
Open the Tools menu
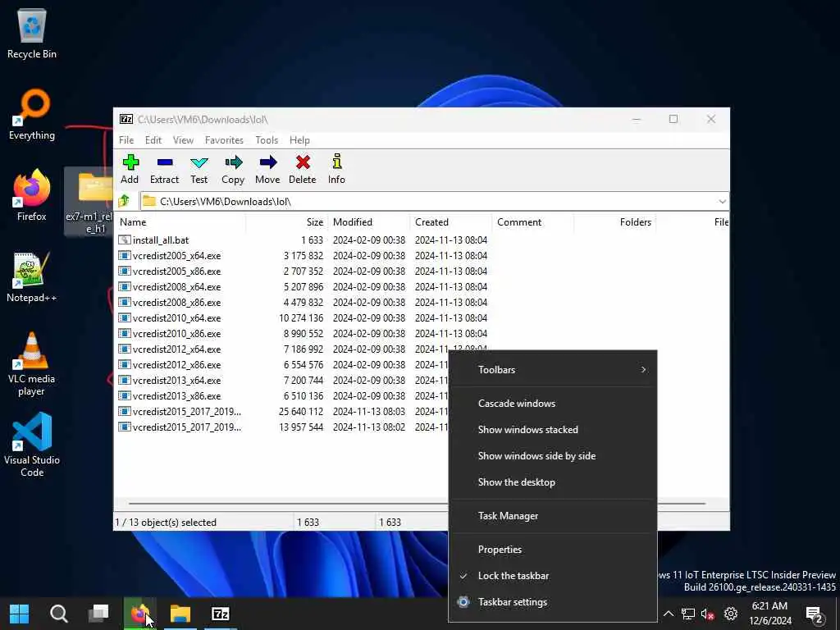point(267,139)
